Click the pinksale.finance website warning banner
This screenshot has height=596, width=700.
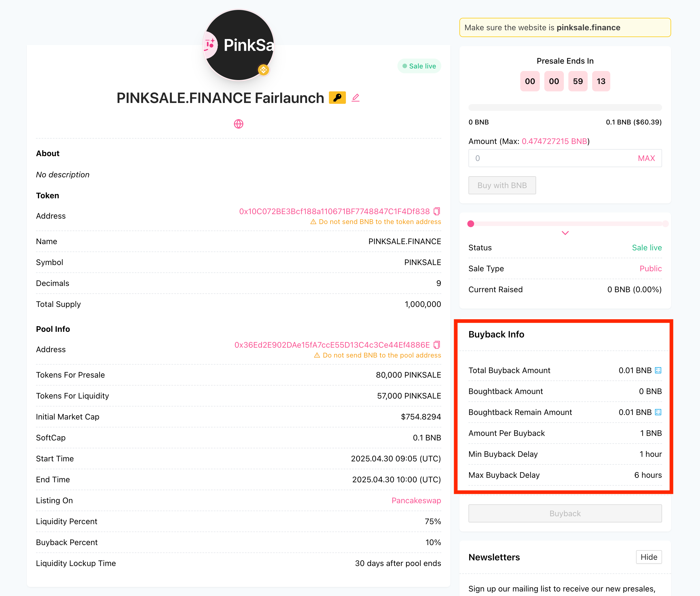(x=565, y=27)
